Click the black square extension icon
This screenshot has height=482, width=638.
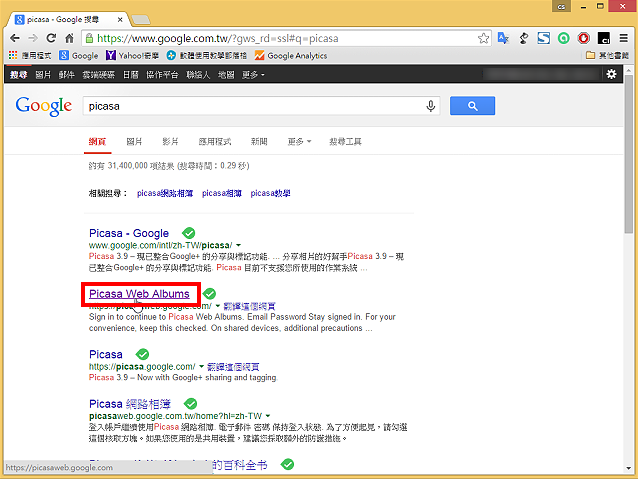click(603, 38)
